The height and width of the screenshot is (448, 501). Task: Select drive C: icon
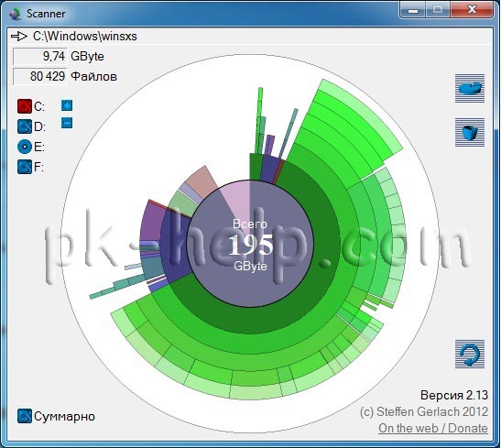click(25, 106)
